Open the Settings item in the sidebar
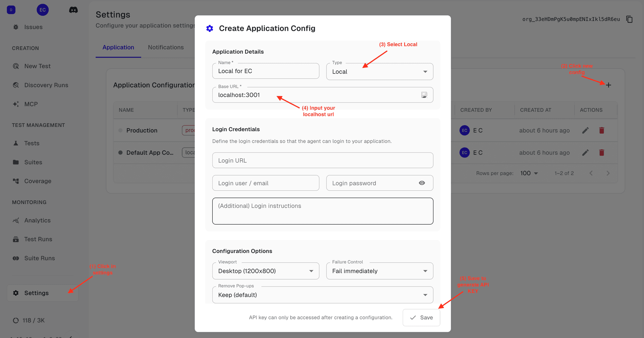This screenshot has width=644, height=338. point(36,293)
